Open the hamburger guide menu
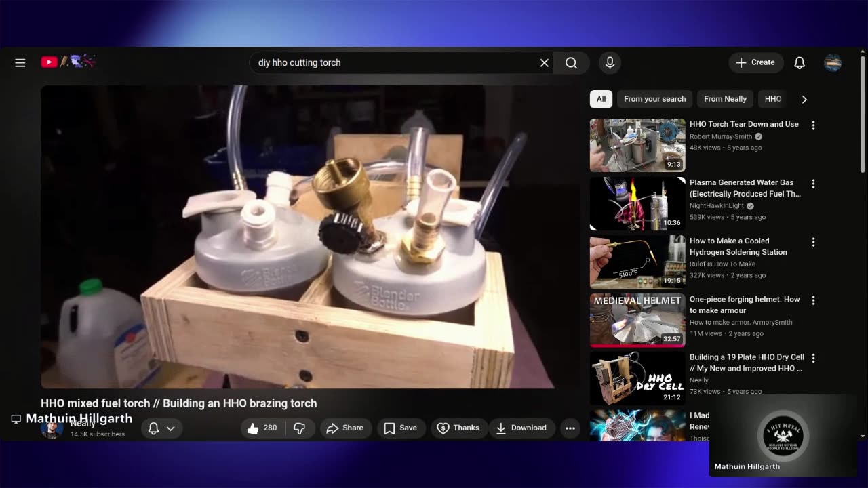Image resolution: width=868 pixels, height=488 pixels. click(x=20, y=62)
